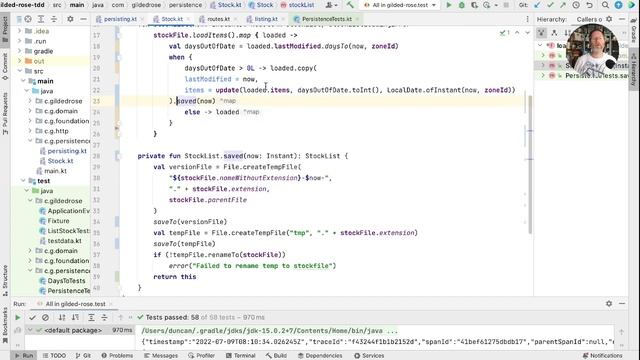This screenshot has height=360, width=640.
Task: Collapse the src folder
Action: point(19,71)
